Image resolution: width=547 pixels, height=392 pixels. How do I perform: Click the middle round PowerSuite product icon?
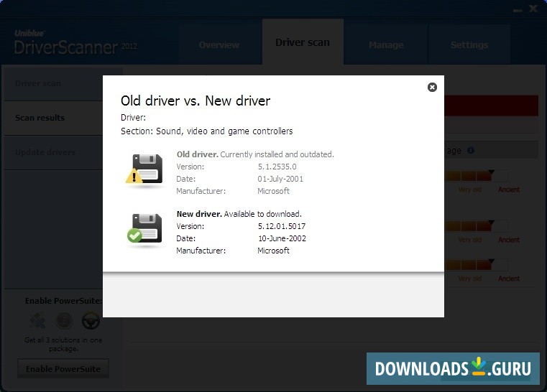(64, 321)
